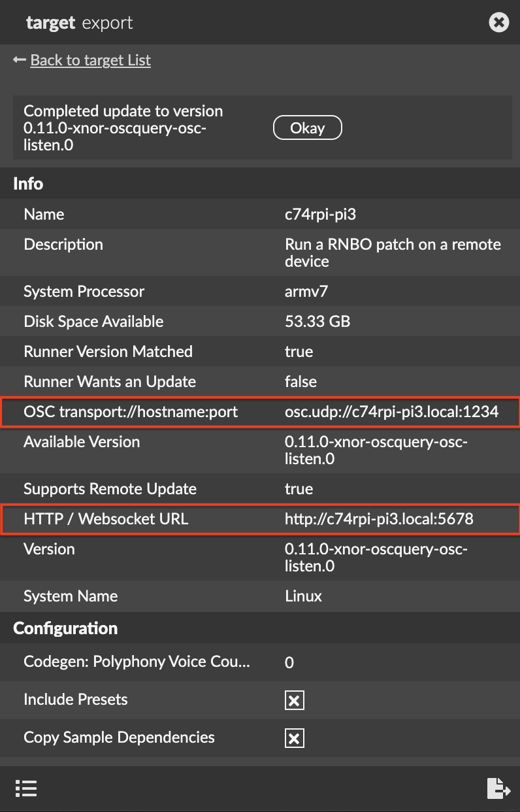Click the Configuration section header
This screenshot has width=520, height=812.
(65, 628)
